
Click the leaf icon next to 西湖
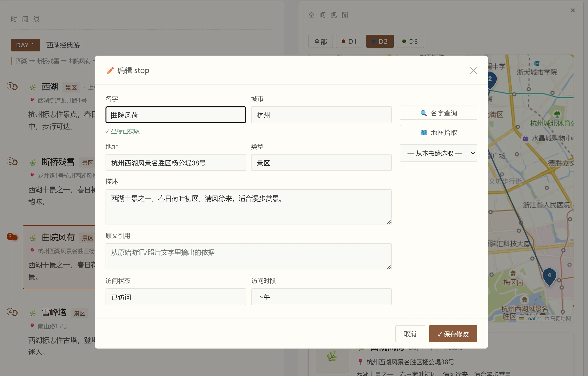tap(33, 87)
